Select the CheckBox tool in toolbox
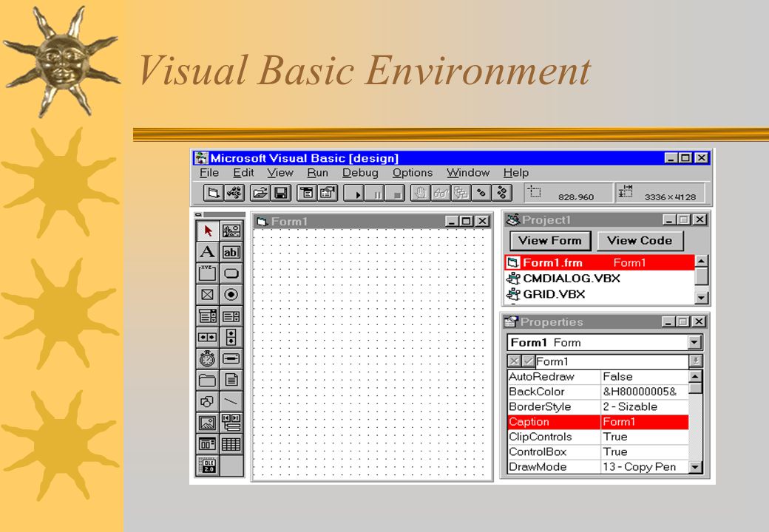The image size is (769, 532). tap(208, 294)
